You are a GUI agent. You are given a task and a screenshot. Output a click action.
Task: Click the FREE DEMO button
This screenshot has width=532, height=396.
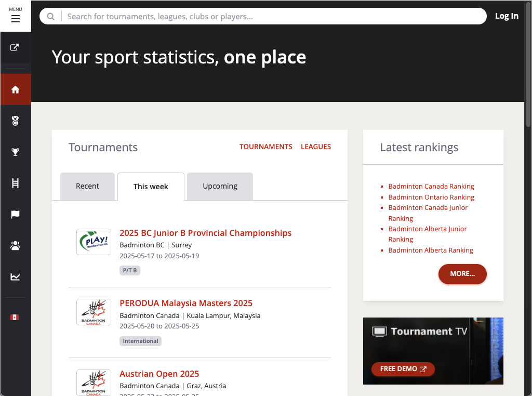click(403, 369)
